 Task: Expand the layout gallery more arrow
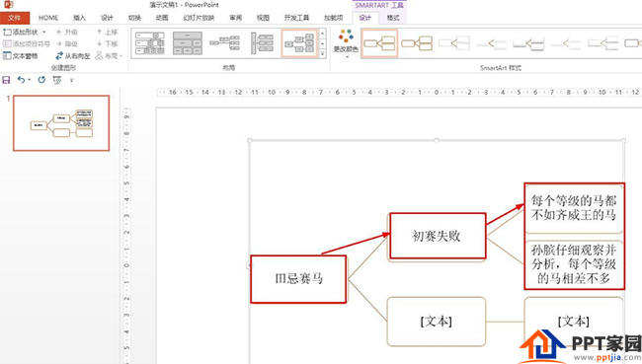(323, 53)
